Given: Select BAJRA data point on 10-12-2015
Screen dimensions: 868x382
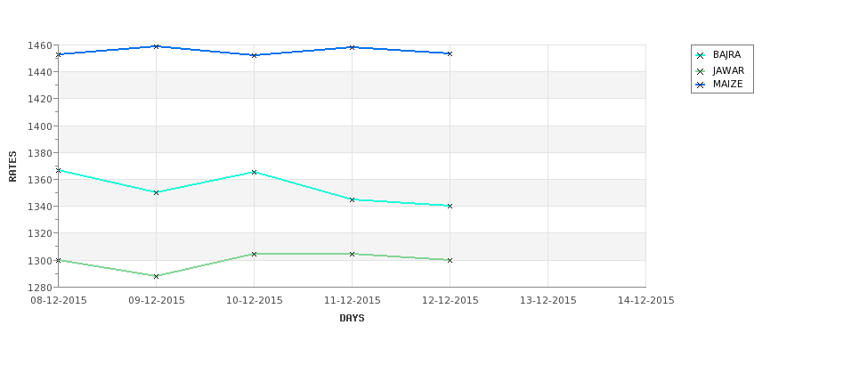Looking at the screenshot, I should tap(254, 172).
